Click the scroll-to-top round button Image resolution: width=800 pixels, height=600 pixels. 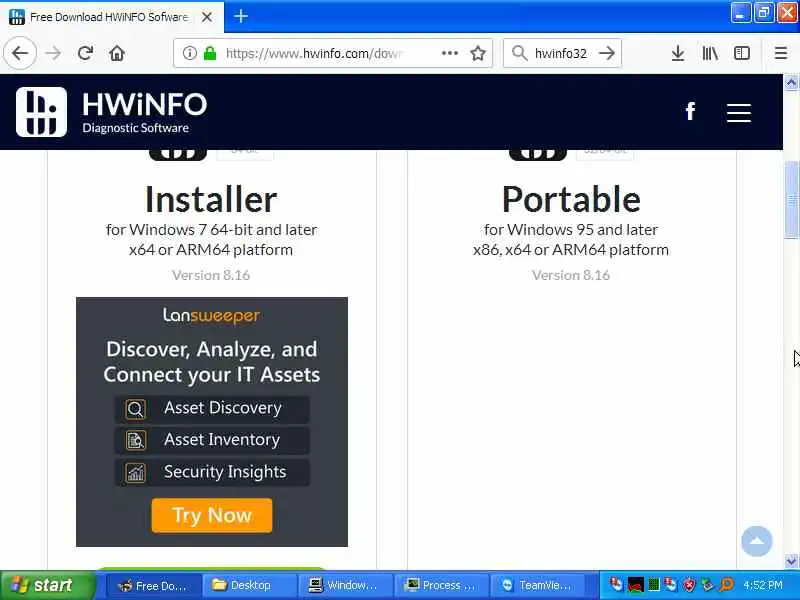tap(757, 541)
